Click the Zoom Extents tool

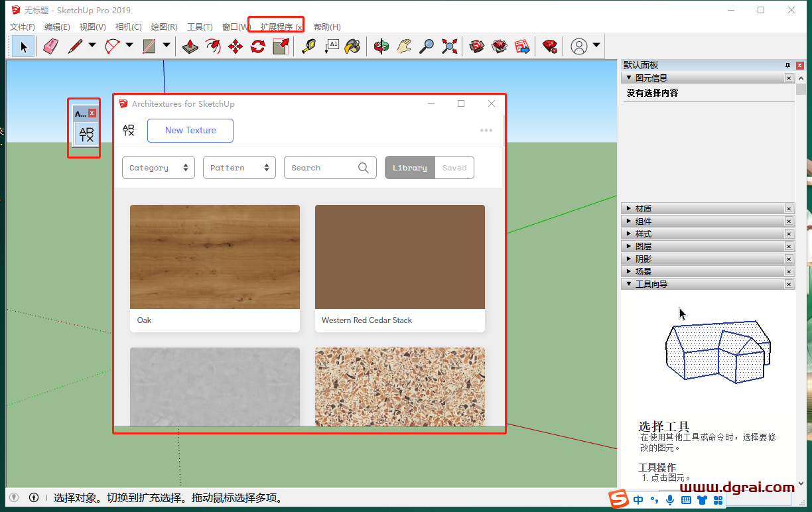click(x=448, y=46)
